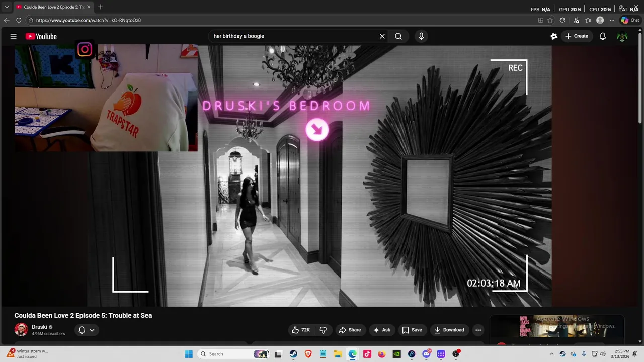Open Brave browser from the taskbar
644x362 pixels.
(x=308, y=354)
